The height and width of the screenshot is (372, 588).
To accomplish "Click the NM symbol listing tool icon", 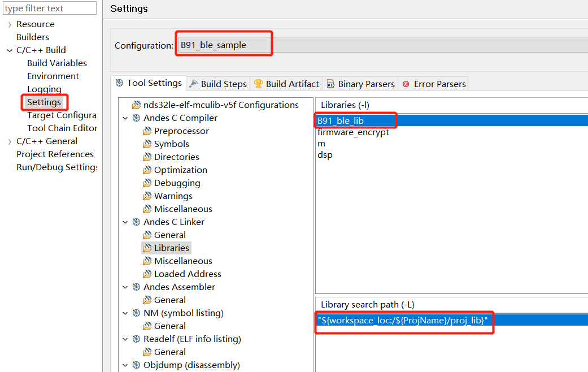I will point(136,313).
